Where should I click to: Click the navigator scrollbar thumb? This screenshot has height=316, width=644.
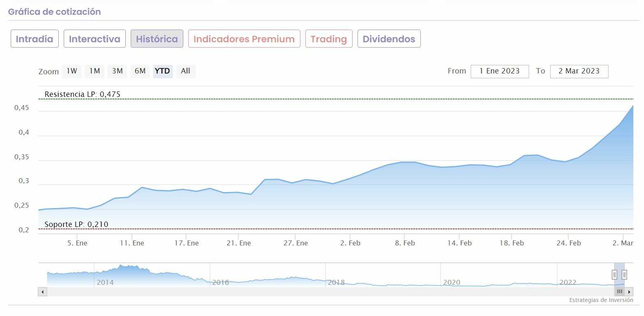click(619, 292)
